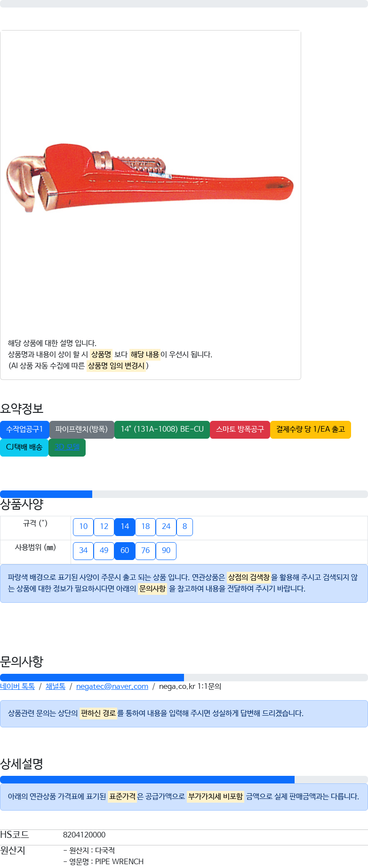Select the highlighted 14 inch size
The image size is (368, 868).
click(x=125, y=527)
